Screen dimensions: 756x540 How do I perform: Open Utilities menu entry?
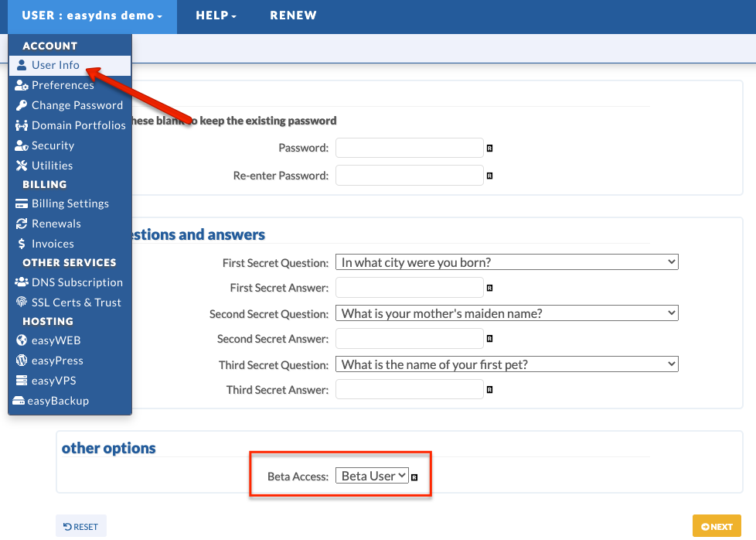pyautogui.click(x=70, y=166)
